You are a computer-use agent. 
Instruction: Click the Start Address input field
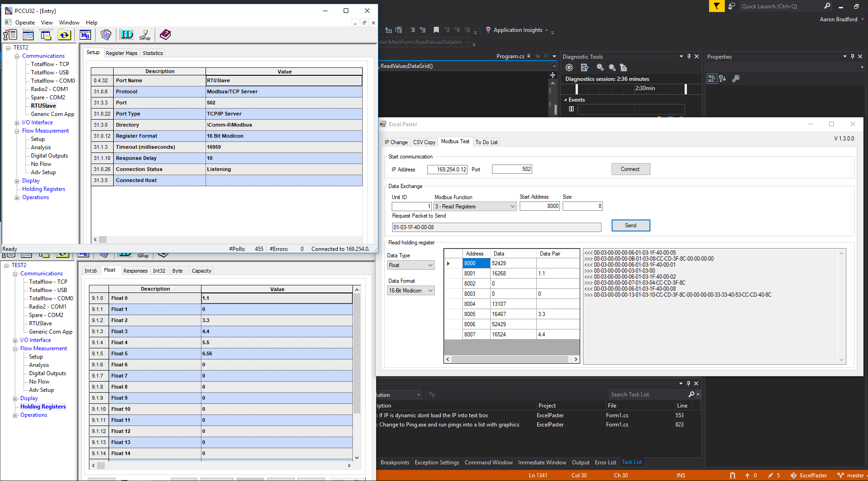click(539, 207)
